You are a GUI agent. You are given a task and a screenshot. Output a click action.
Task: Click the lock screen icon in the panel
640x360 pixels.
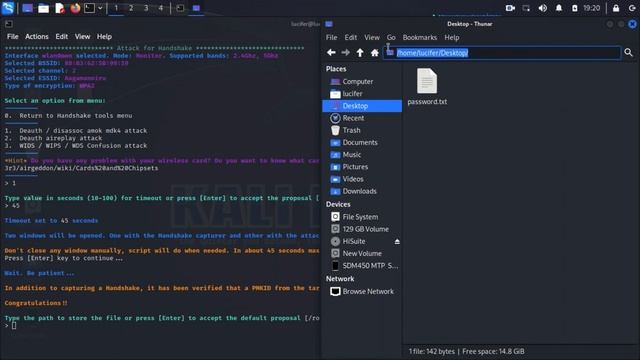(616, 8)
